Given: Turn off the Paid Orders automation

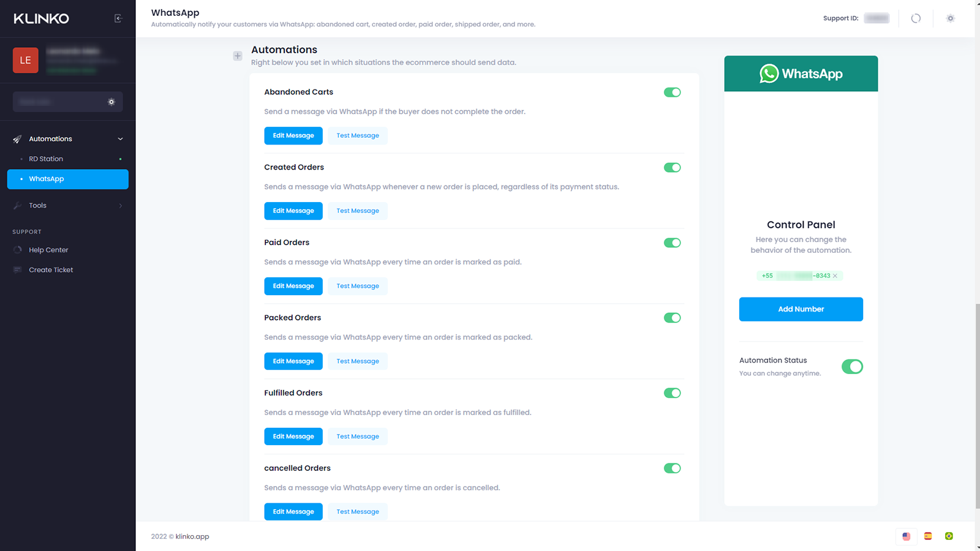Looking at the screenshot, I should pyautogui.click(x=672, y=243).
